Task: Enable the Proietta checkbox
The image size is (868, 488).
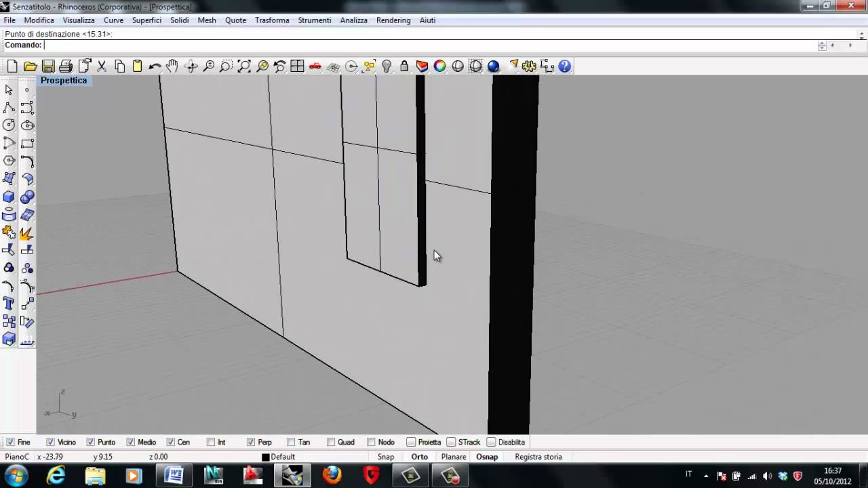Action: [x=410, y=442]
